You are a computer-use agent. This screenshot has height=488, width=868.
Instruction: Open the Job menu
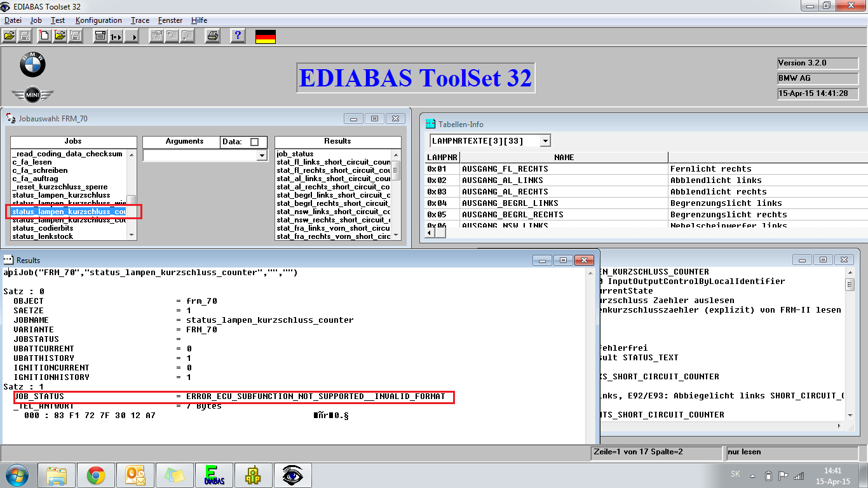click(x=36, y=20)
